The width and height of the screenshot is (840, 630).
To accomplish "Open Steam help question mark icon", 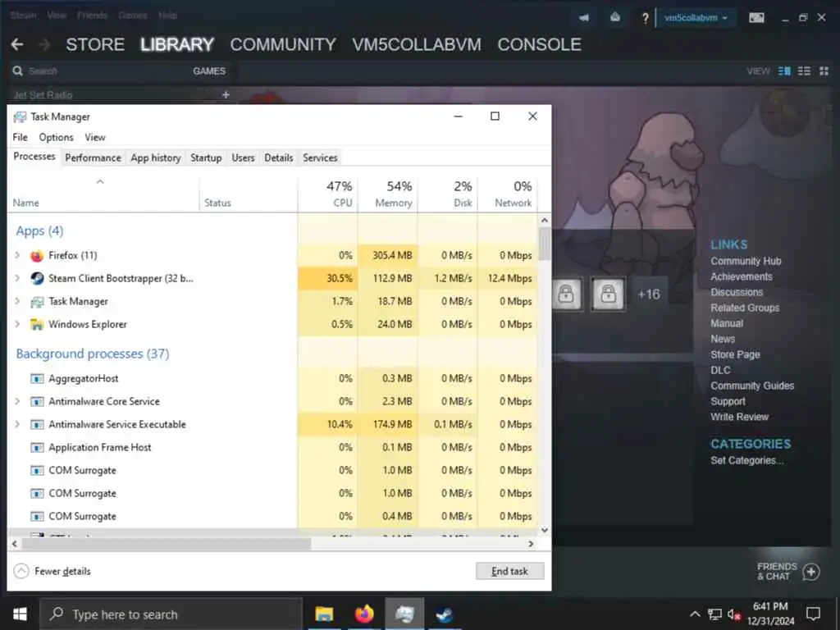I will pos(645,18).
